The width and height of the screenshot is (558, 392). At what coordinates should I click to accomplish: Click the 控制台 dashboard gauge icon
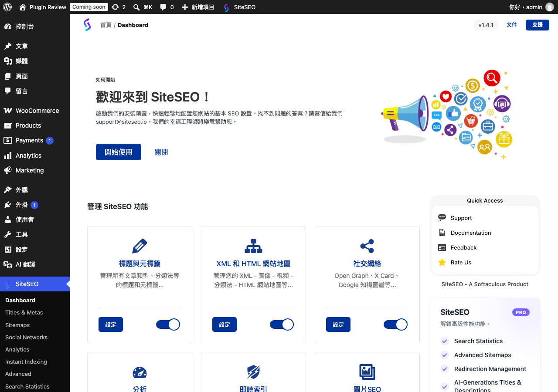point(8,27)
